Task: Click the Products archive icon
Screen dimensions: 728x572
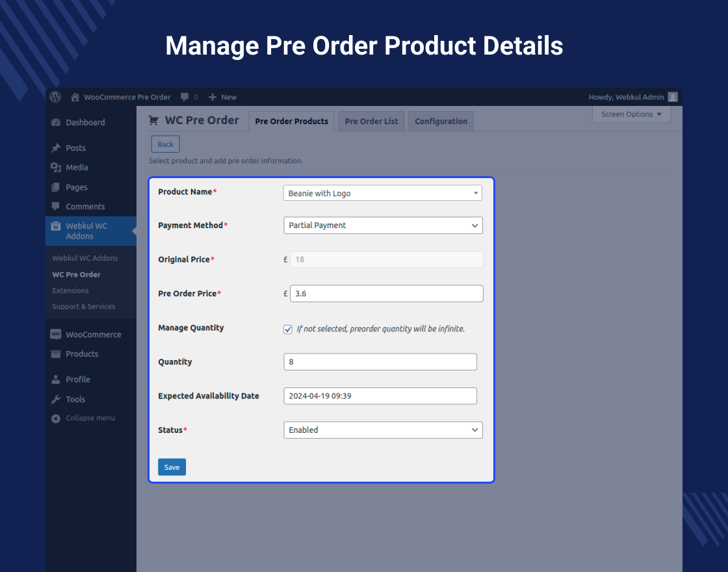Action: (x=56, y=354)
